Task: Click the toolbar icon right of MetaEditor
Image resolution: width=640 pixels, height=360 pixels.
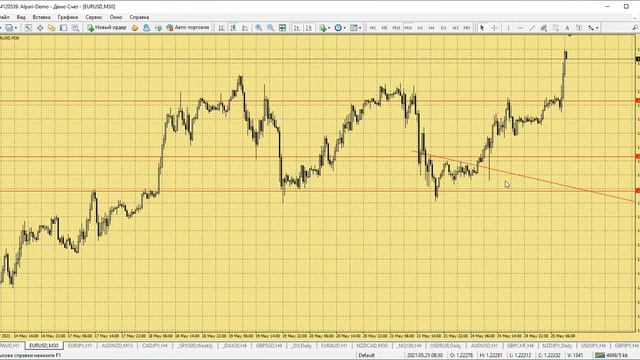Action: (146, 27)
